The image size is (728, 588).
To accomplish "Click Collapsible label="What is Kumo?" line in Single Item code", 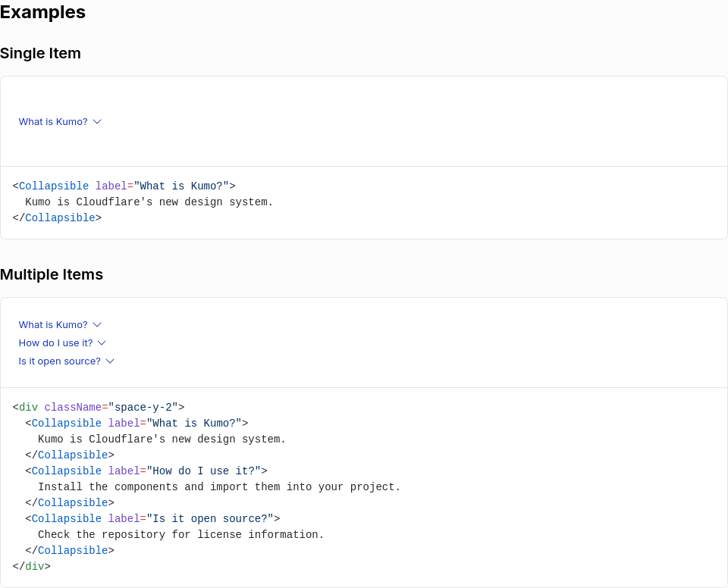I will [x=124, y=186].
